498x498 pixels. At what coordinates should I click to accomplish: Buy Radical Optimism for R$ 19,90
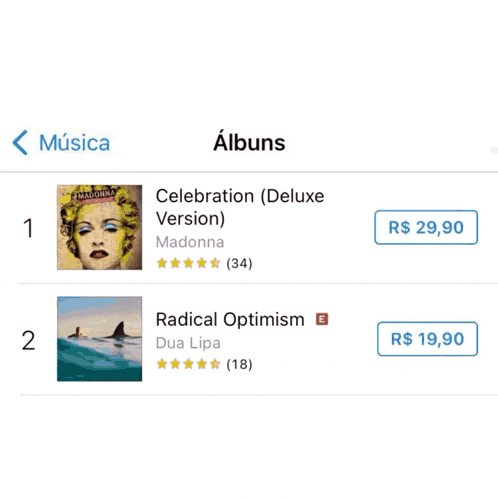click(427, 339)
